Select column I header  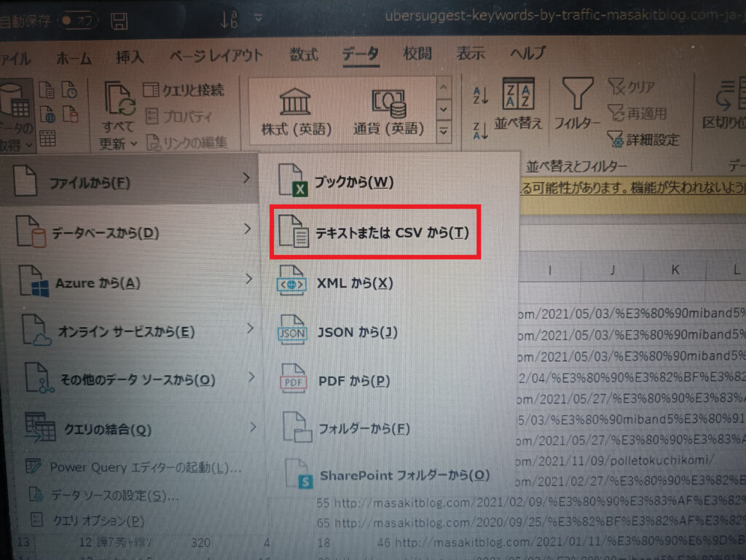[550, 270]
